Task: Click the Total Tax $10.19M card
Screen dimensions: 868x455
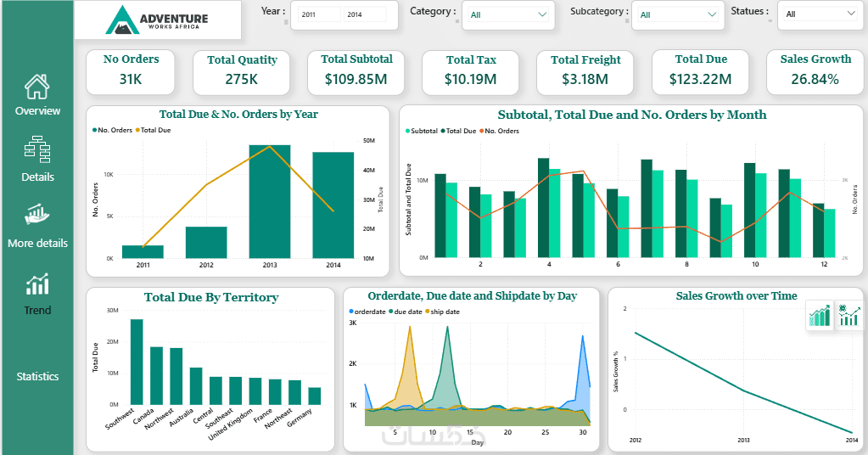Action: pyautogui.click(x=471, y=72)
